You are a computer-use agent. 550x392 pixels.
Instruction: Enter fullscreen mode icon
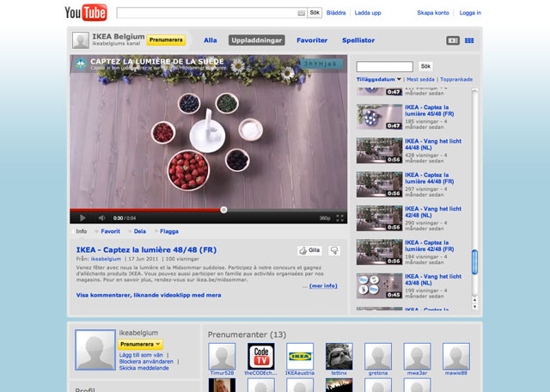coord(339,218)
